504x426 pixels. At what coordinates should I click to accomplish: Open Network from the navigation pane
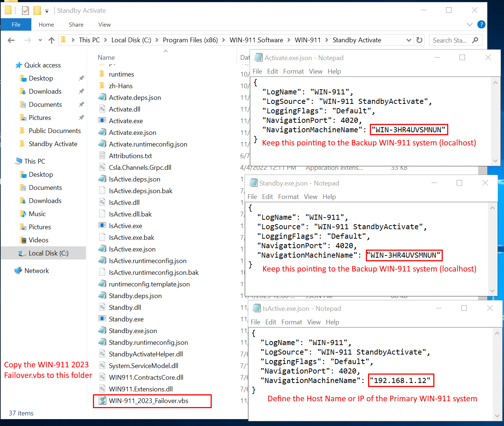pos(36,270)
